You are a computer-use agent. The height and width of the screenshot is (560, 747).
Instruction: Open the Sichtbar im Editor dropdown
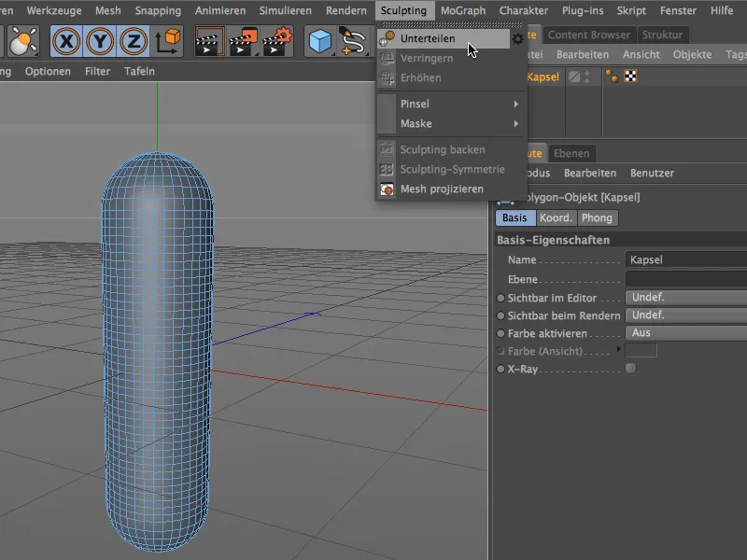pos(686,297)
